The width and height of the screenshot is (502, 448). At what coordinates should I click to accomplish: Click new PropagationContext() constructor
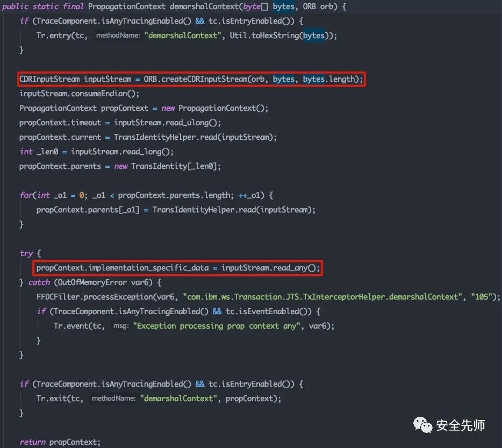[x=214, y=108]
